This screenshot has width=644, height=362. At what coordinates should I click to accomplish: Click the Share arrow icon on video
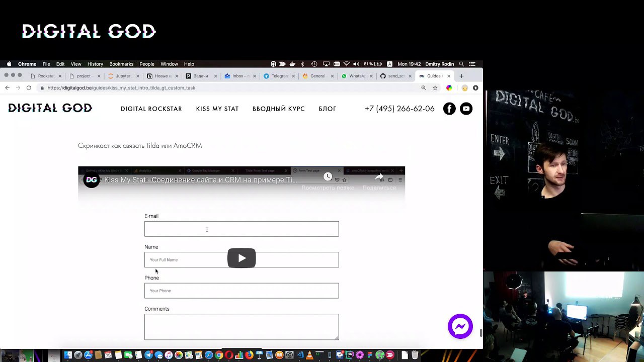point(379,176)
